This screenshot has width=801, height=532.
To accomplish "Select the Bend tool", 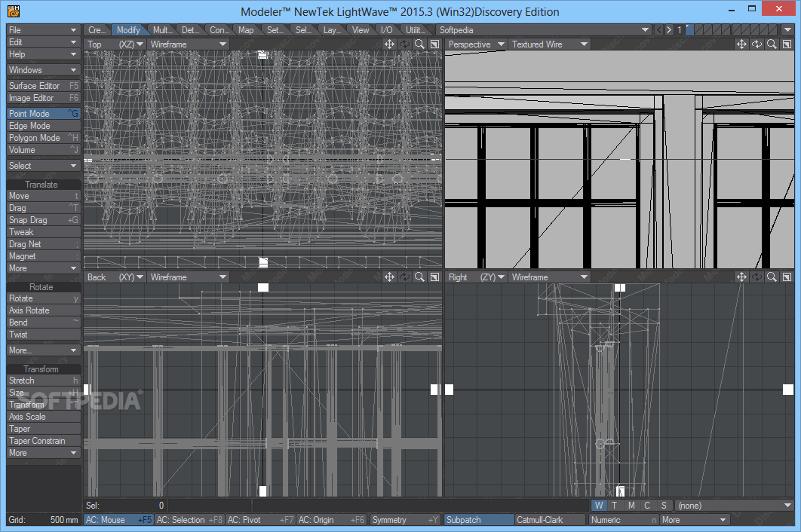I will pos(44,323).
